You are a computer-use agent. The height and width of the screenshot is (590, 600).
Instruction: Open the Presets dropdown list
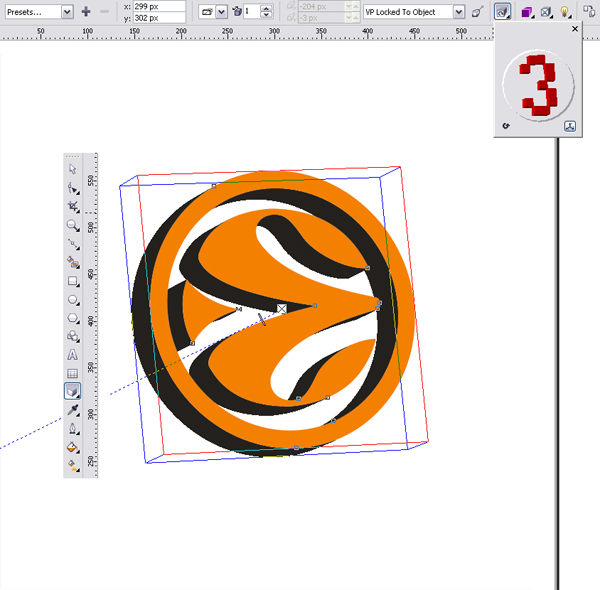tap(67, 12)
